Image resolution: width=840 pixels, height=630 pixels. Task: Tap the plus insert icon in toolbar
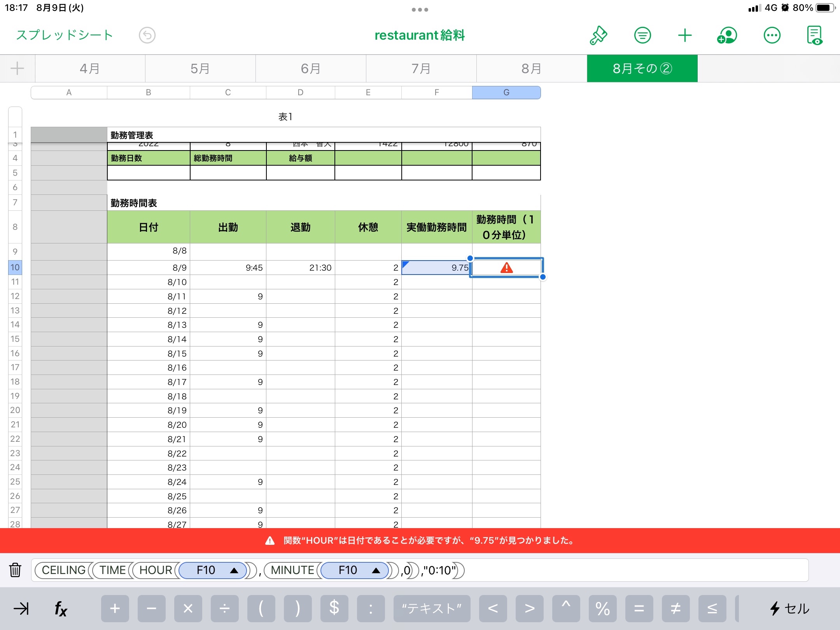pyautogui.click(x=684, y=35)
